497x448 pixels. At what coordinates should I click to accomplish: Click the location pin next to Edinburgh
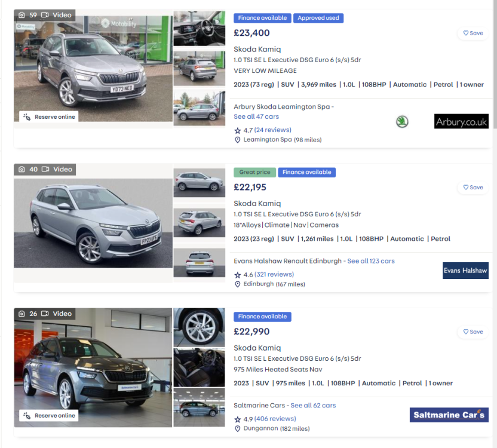[x=237, y=284]
